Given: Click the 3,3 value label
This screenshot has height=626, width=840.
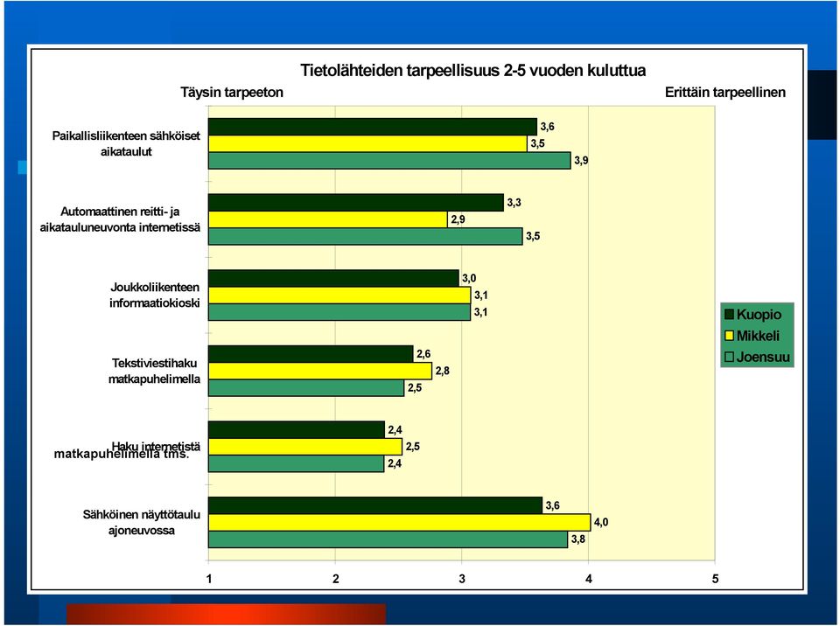Looking at the screenshot, I should point(514,203).
